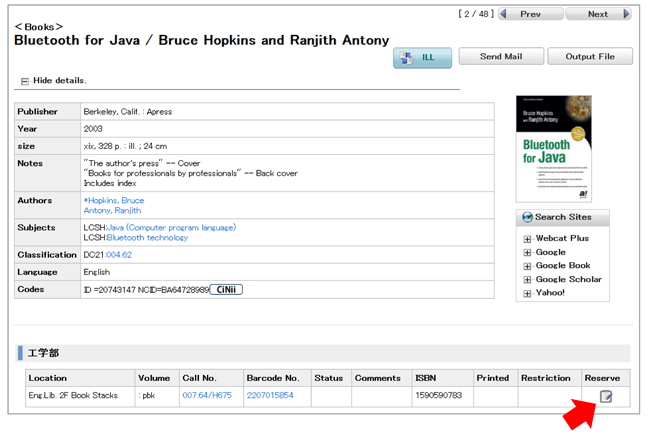Go to the previous record with Prev
Screen dimensions: 648x436
[531, 14]
